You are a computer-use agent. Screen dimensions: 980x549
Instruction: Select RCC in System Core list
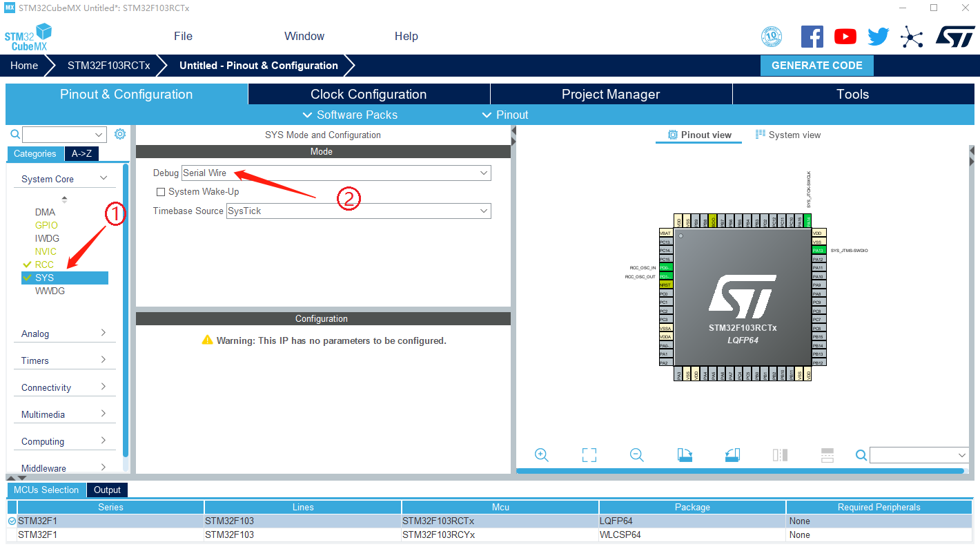tap(44, 264)
